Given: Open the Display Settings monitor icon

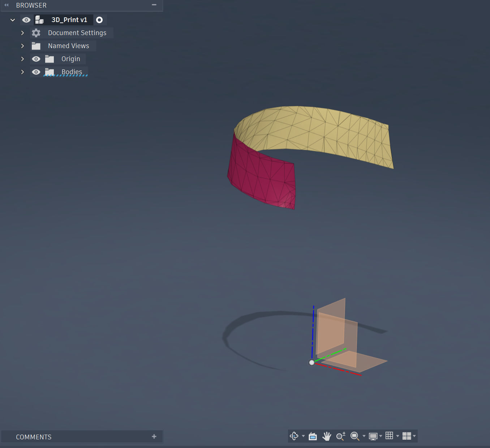Looking at the screenshot, I should tap(373, 436).
